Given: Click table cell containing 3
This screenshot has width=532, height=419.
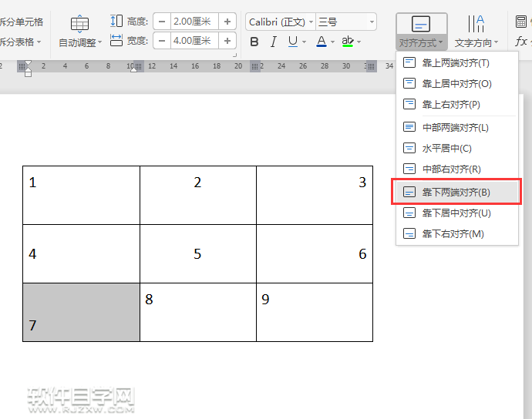Looking at the screenshot, I should pos(315,196).
